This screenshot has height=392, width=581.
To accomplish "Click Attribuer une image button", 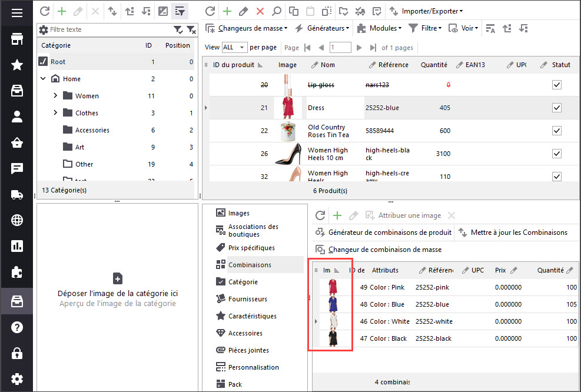I will [x=403, y=215].
